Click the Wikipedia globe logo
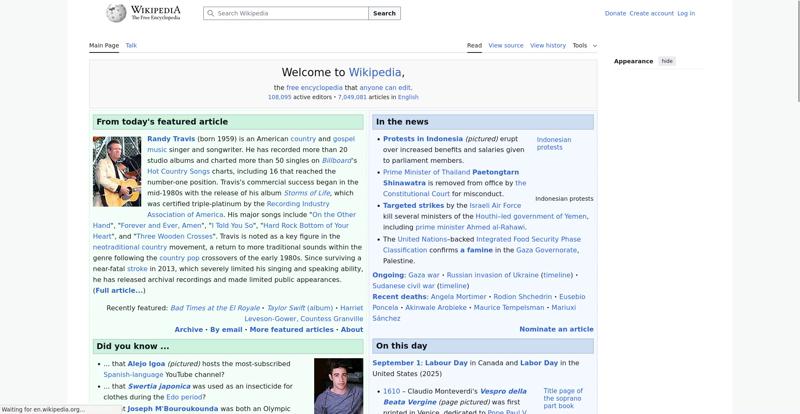800x414 pixels. (x=116, y=13)
